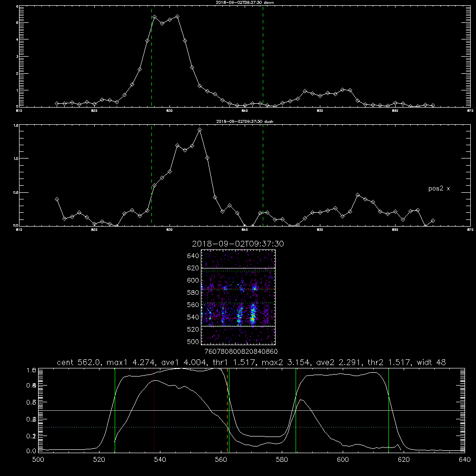Click the heatmap y-axis label 640
476x476 pixels.
(x=193, y=256)
